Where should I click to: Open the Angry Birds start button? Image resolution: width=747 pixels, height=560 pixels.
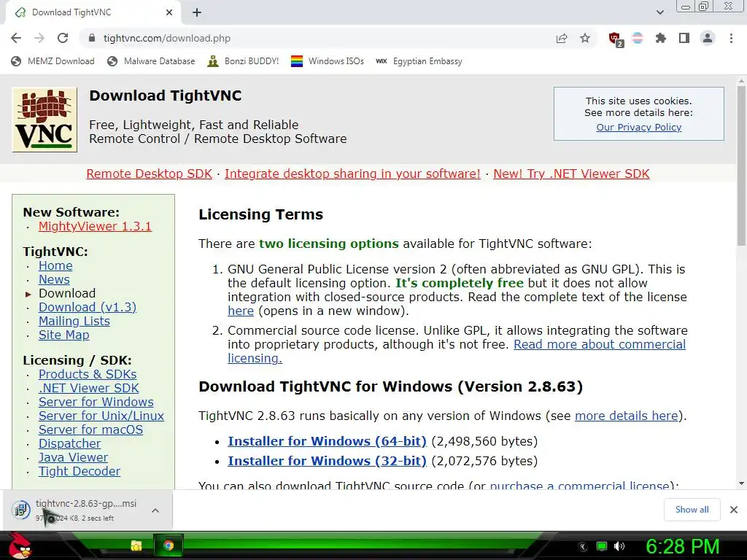(20, 545)
